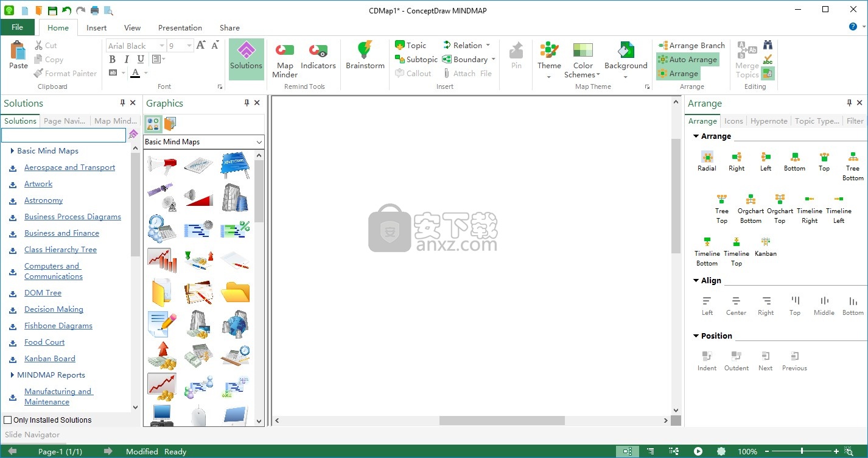Toggle Underline formatting
Viewport: 868px width, 458px height.
click(x=141, y=59)
